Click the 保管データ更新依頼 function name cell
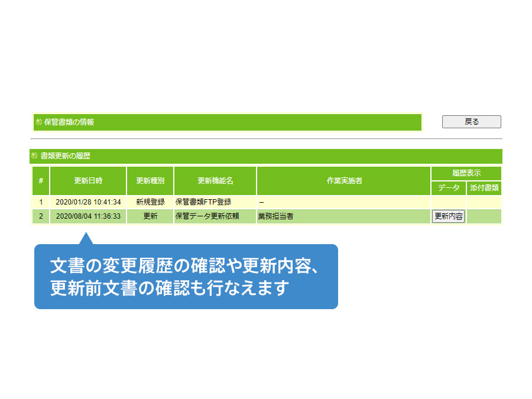This screenshot has width=532, height=399. pyautogui.click(x=207, y=216)
